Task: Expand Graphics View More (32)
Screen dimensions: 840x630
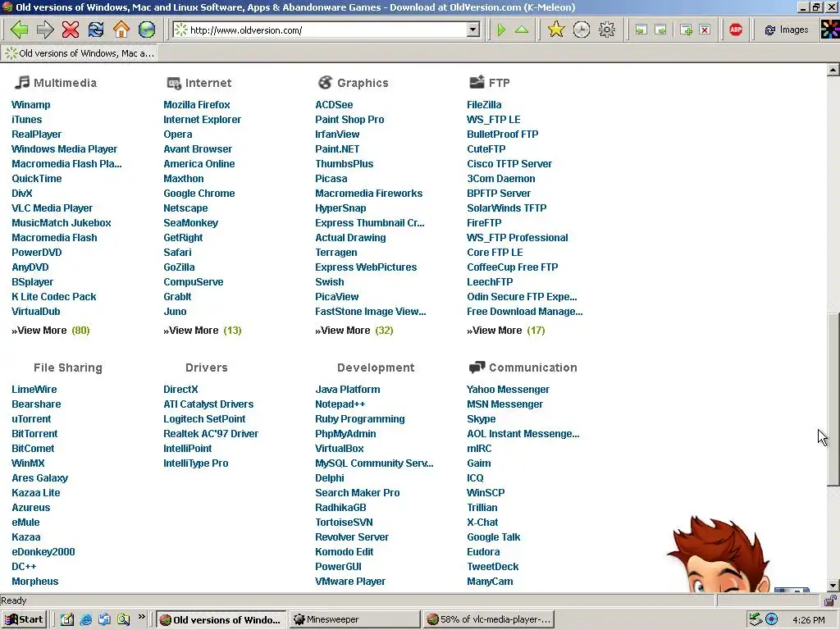Action: (x=354, y=331)
